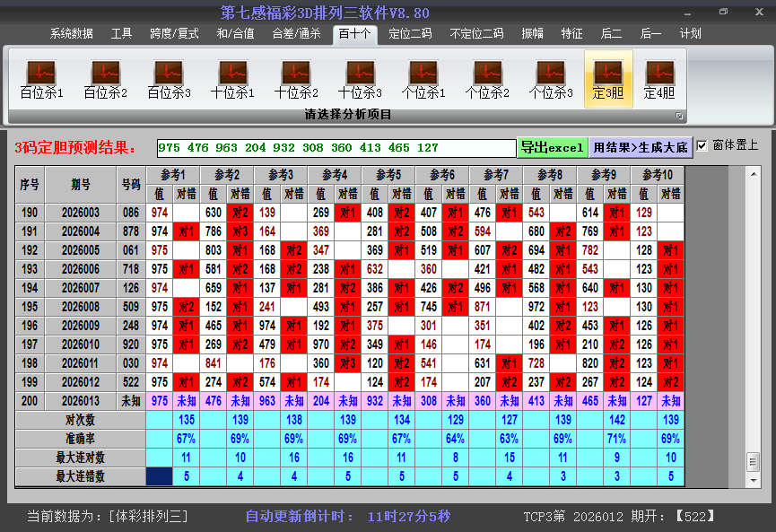The image size is (776, 532).
Task: Open the 振幅 menu tab
Action: (x=533, y=34)
